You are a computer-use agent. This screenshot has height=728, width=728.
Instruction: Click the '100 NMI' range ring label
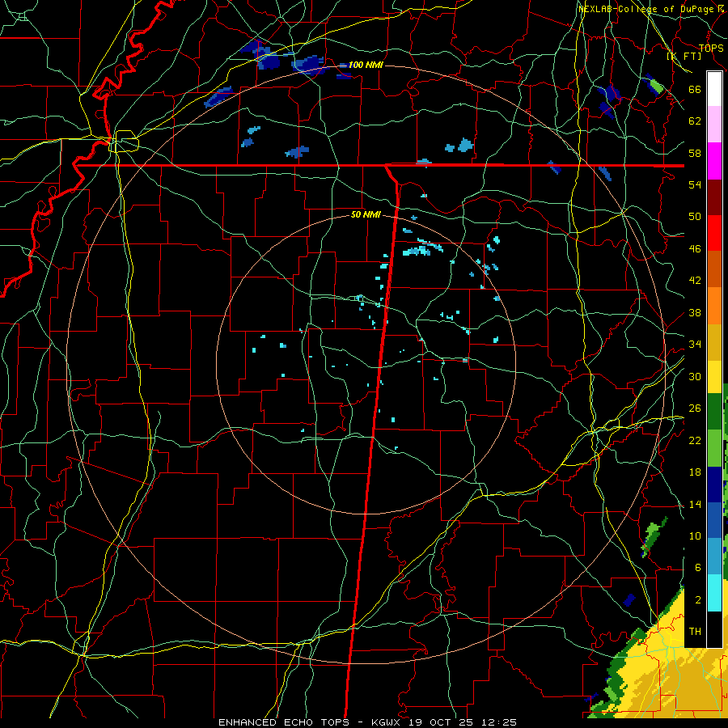(x=366, y=65)
